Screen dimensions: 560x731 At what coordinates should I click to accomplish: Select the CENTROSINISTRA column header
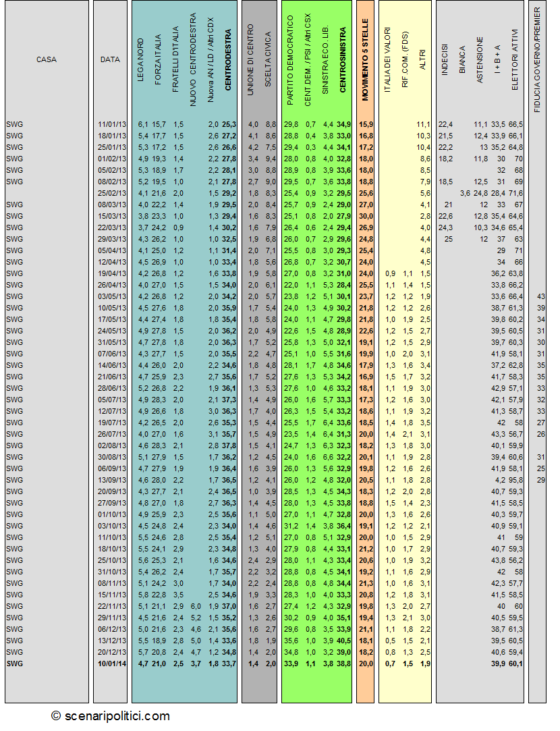click(x=343, y=59)
